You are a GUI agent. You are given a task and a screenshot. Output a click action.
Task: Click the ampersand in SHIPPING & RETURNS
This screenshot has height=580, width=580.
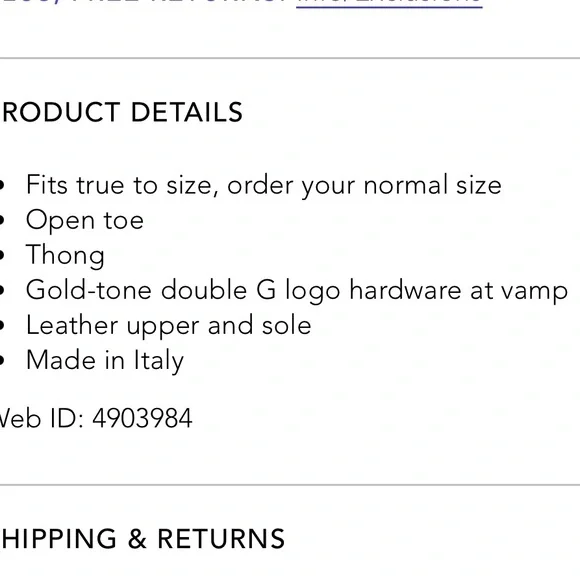pyautogui.click(x=137, y=539)
